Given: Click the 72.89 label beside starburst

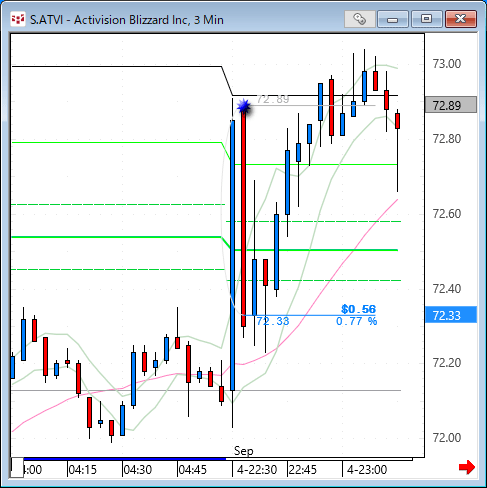Looking at the screenshot, I should [x=273, y=99].
